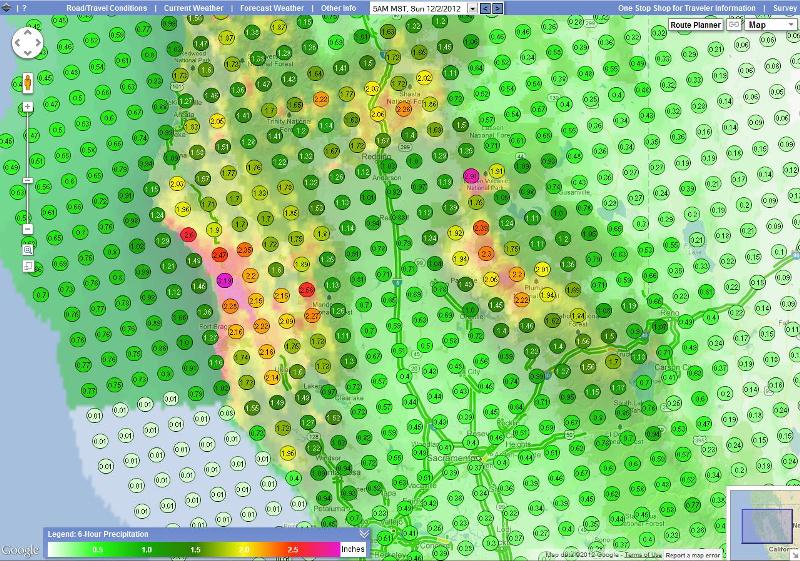Image resolution: width=800 pixels, height=561 pixels.
Task: Click the Route Planner button
Action: (x=696, y=24)
